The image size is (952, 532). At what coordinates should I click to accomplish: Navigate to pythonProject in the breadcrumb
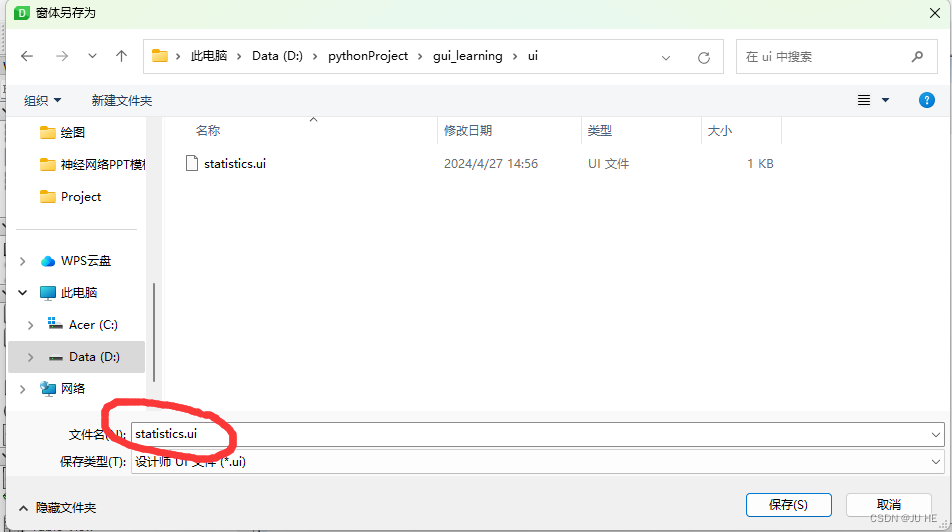[368, 56]
